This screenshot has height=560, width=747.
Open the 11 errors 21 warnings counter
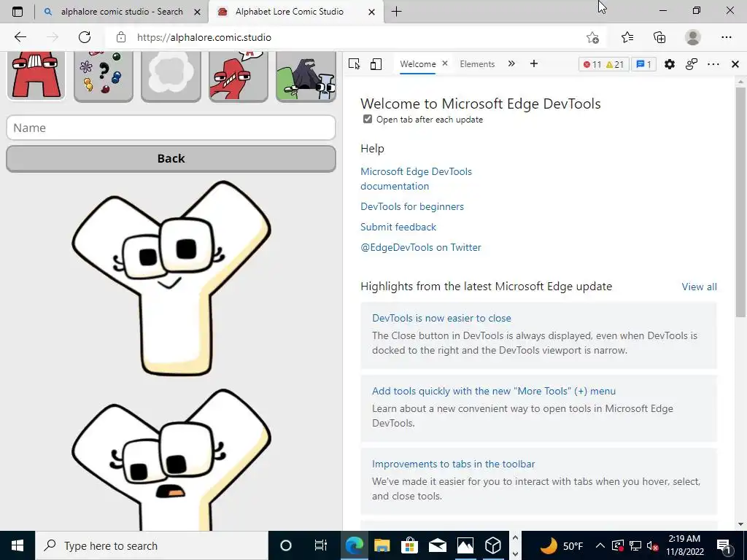[603, 64]
